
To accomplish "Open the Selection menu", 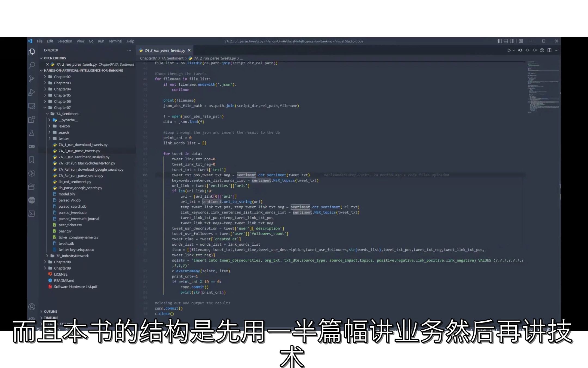I will point(65,41).
